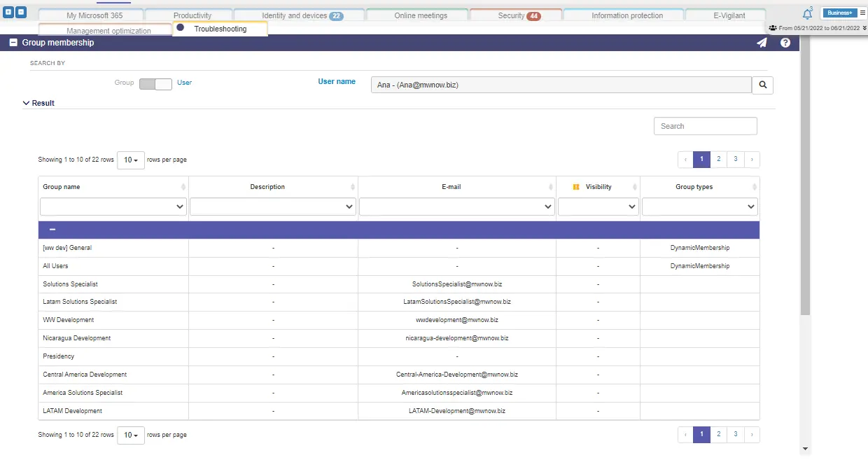The image size is (868, 474).
Task: Click the [ww dev] General group name
Action: click(67, 248)
